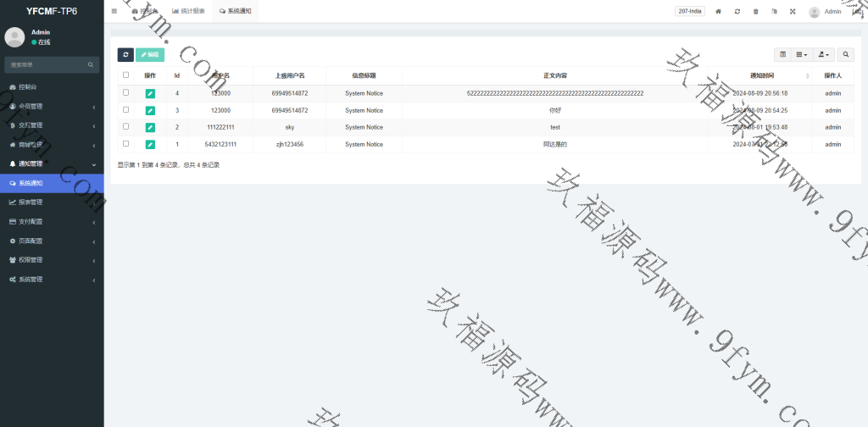Screen dimensions: 868x427
Task: Expand the 会员管理 sidebar menu
Action: pyautogui.click(x=51, y=106)
